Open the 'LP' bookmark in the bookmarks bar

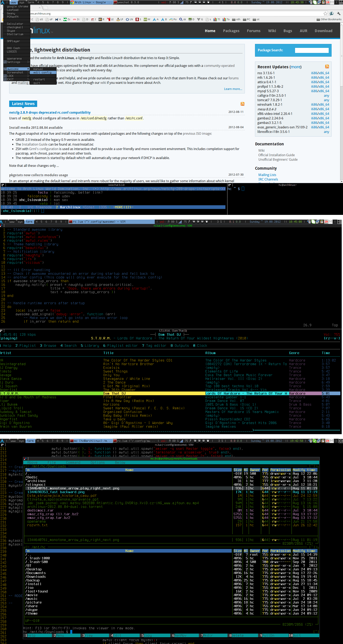(x=120, y=19)
